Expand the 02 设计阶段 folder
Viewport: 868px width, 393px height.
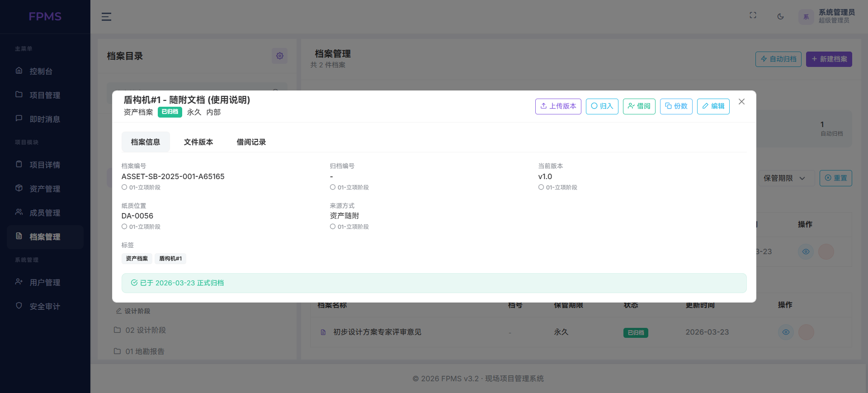[145, 330]
